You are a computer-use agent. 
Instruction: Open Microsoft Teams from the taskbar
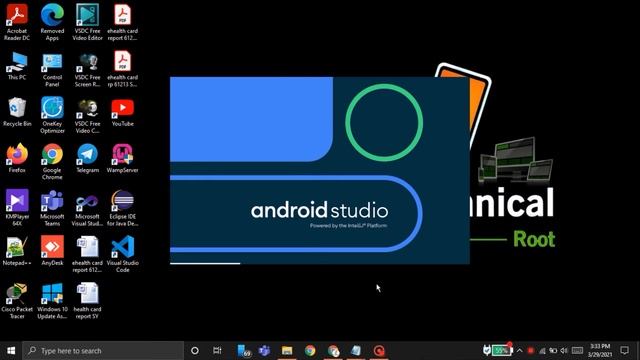click(264, 351)
